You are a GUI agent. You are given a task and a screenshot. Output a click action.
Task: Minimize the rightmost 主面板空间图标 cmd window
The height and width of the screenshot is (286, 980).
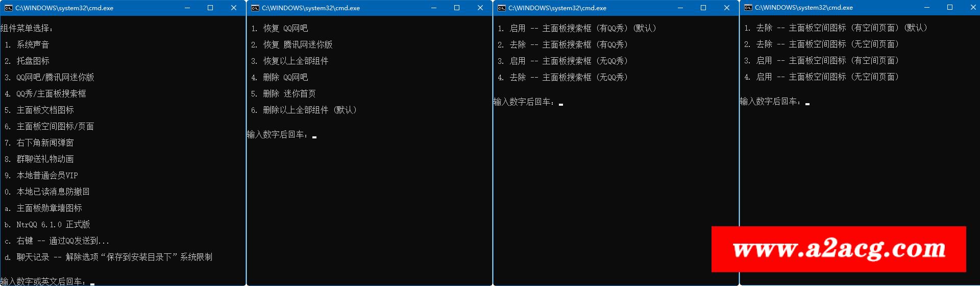pos(927,8)
